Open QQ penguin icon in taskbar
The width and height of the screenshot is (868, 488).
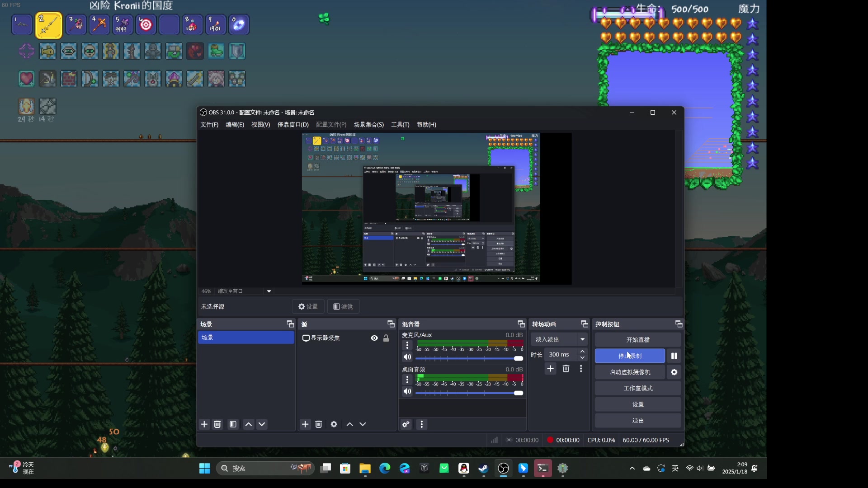point(464,469)
